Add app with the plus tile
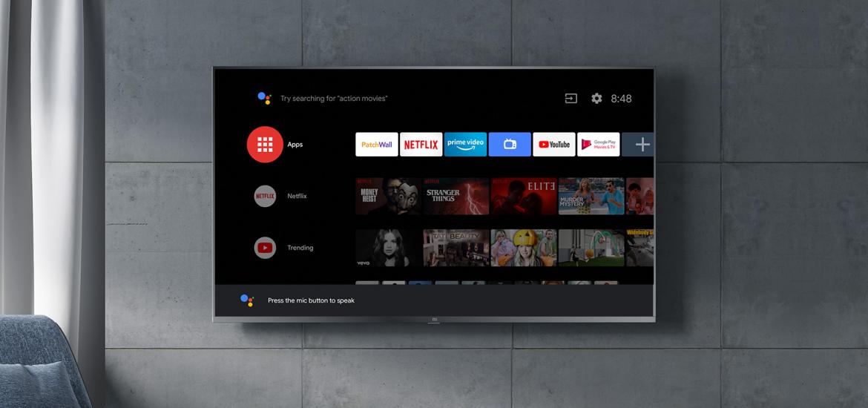Screen dimensions: 868x408 click(x=638, y=145)
